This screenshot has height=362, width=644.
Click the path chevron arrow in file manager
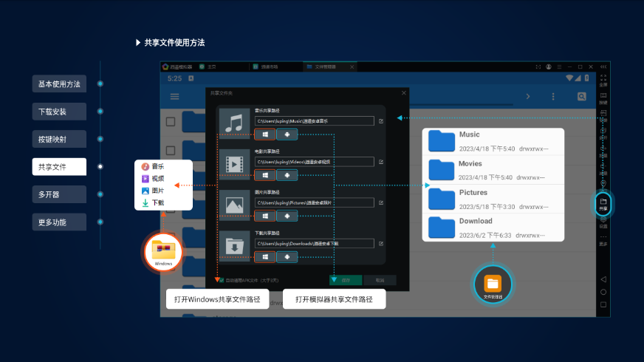coord(528,97)
